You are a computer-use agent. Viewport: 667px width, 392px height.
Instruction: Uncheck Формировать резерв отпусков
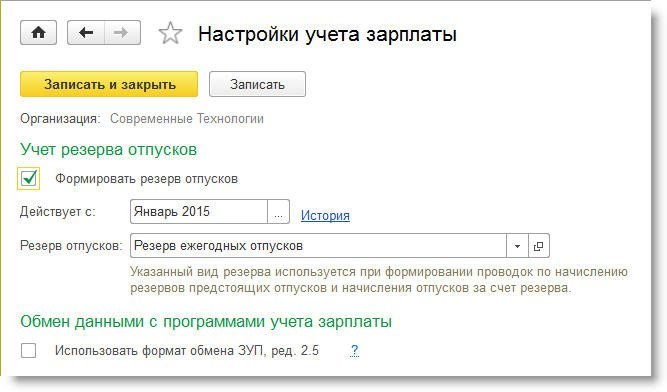(29, 178)
